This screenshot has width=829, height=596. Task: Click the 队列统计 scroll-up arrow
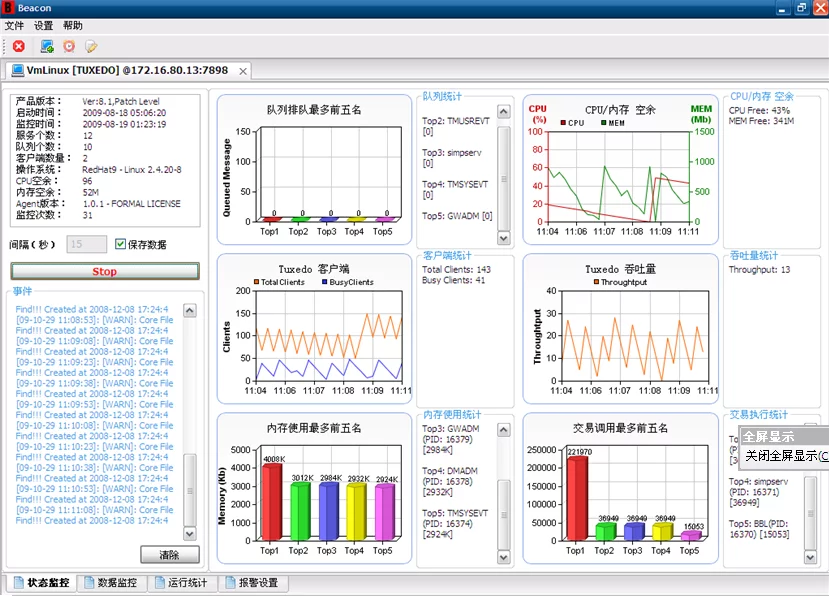pyautogui.click(x=504, y=112)
